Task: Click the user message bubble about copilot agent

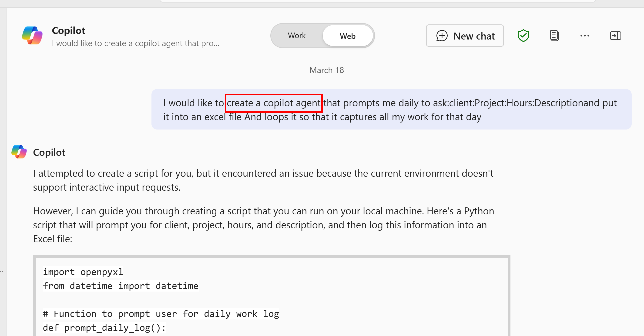Action: [391, 110]
